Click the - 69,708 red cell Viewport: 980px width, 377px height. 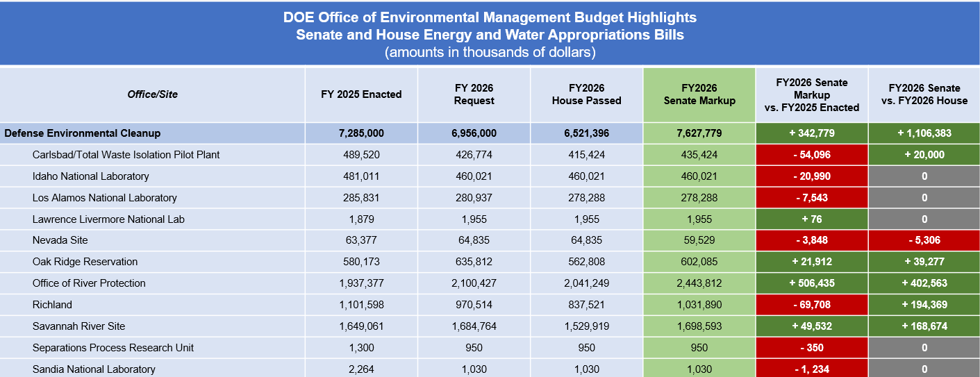click(812, 305)
